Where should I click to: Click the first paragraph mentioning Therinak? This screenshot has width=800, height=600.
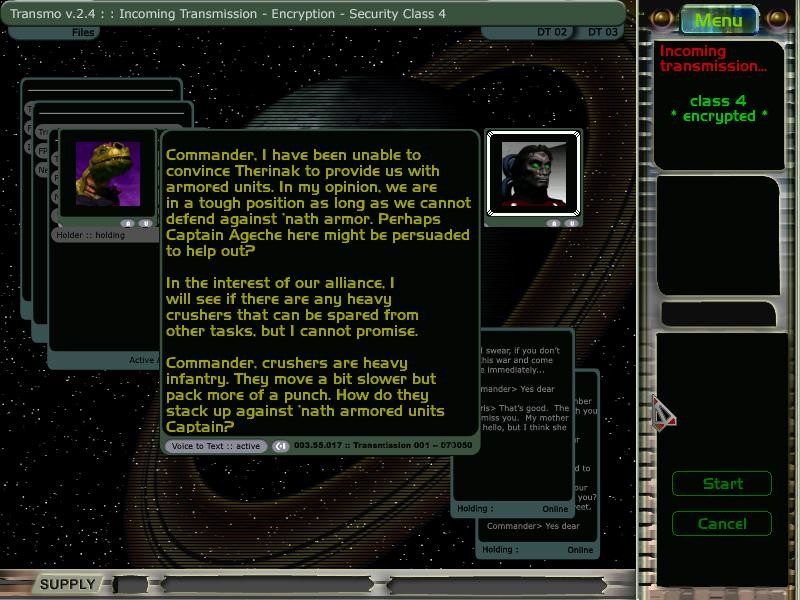point(318,203)
